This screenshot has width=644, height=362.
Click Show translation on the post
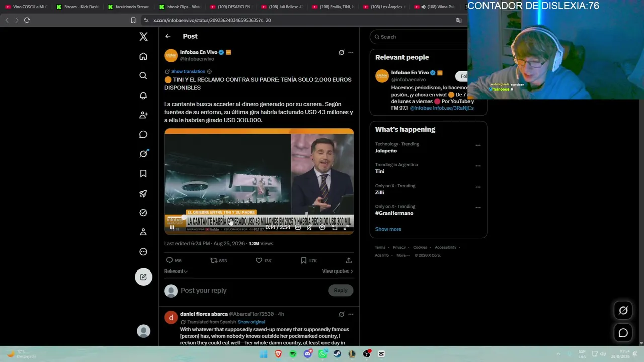(188, 72)
